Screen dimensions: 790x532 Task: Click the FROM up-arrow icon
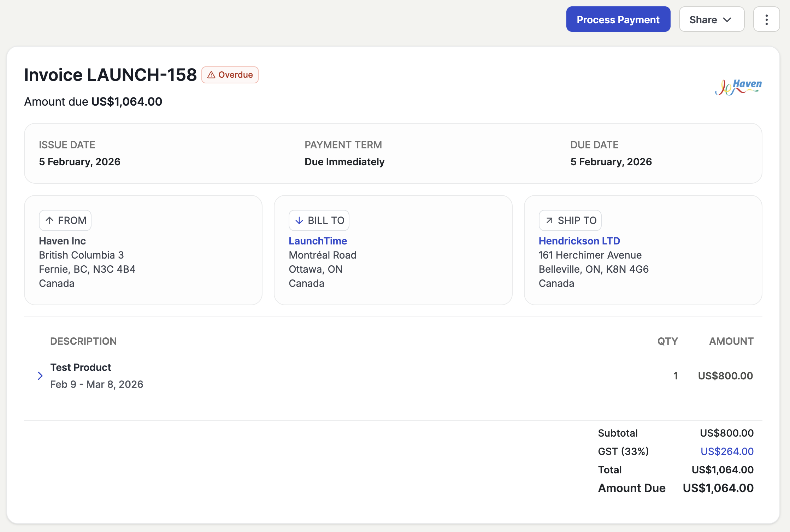(49, 220)
